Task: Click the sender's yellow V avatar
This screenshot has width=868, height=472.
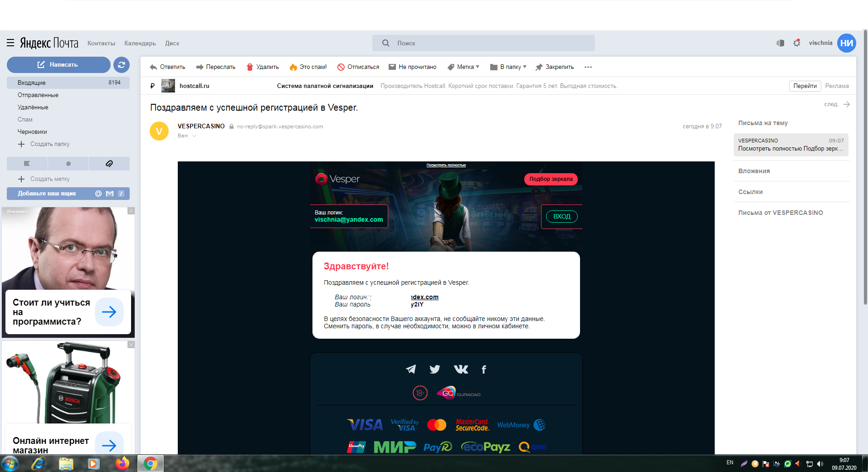Action: (x=159, y=131)
